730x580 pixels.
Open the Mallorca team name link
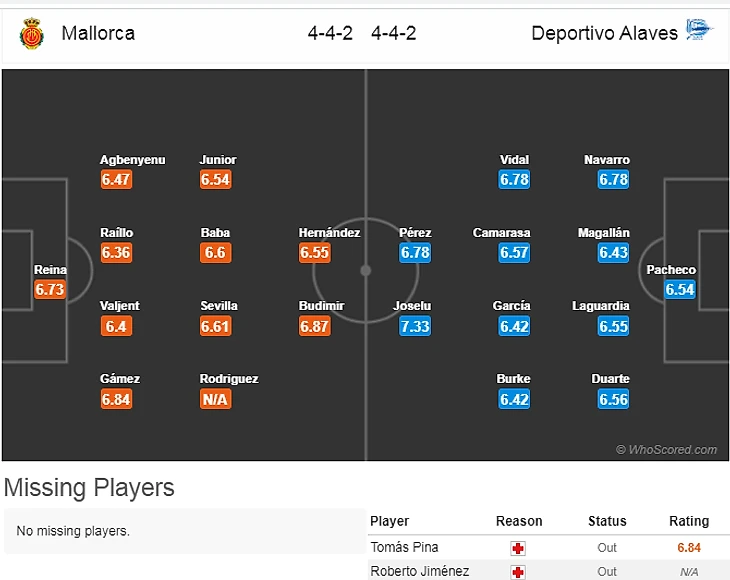(98, 33)
